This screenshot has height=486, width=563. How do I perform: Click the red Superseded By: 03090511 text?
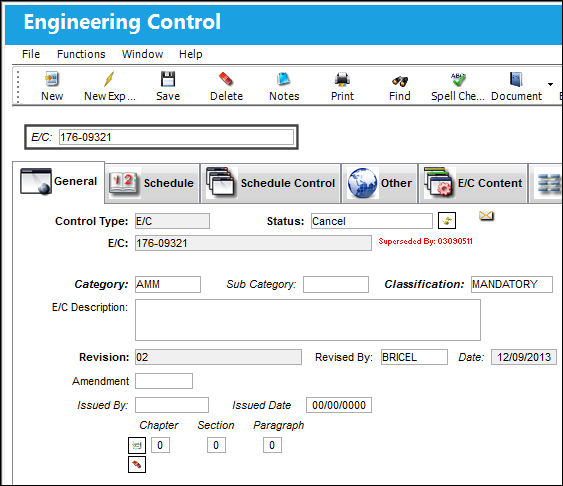(425, 241)
